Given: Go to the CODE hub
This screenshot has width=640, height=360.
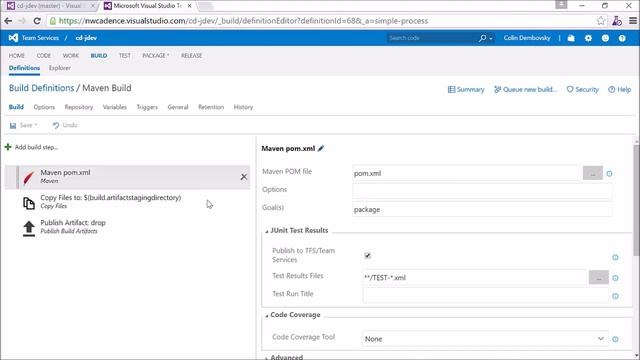Looking at the screenshot, I should (x=44, y=56).
